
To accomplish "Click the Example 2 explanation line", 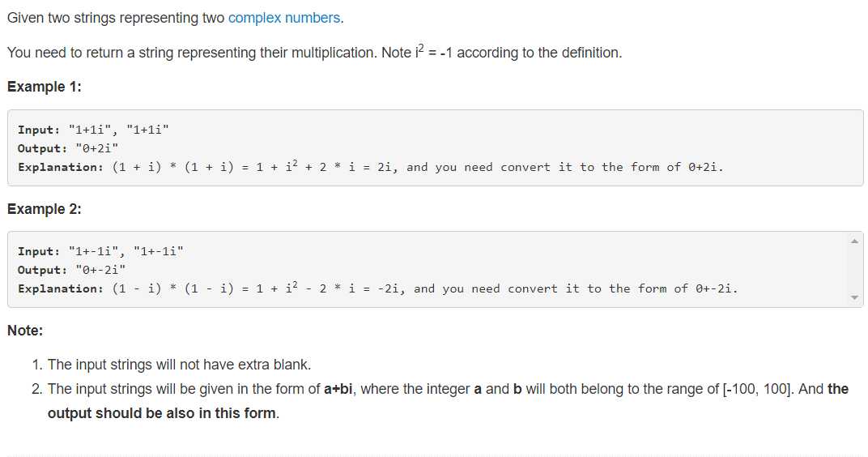I will pyautogui.click(x=377, y=288).
